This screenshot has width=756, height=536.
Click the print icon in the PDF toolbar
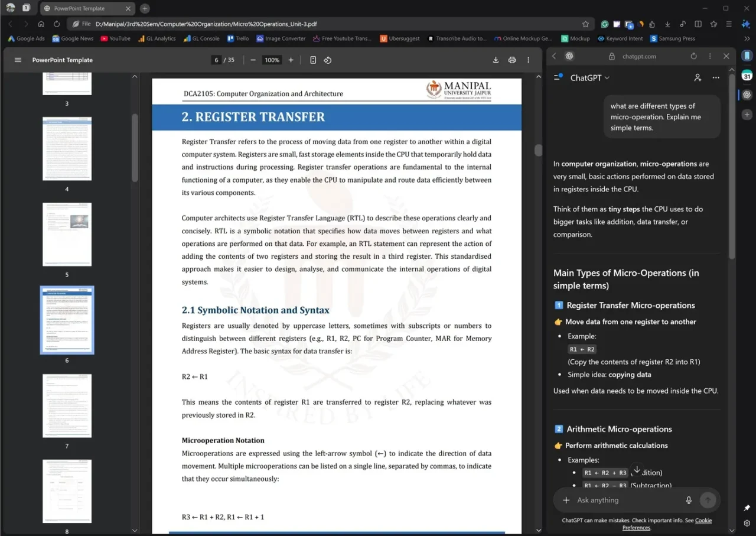(512, 60)
